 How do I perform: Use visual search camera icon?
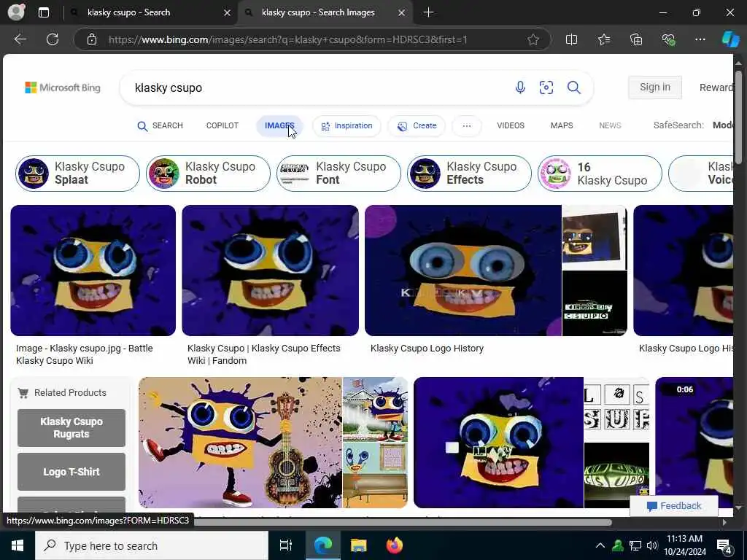coord(546,87)
